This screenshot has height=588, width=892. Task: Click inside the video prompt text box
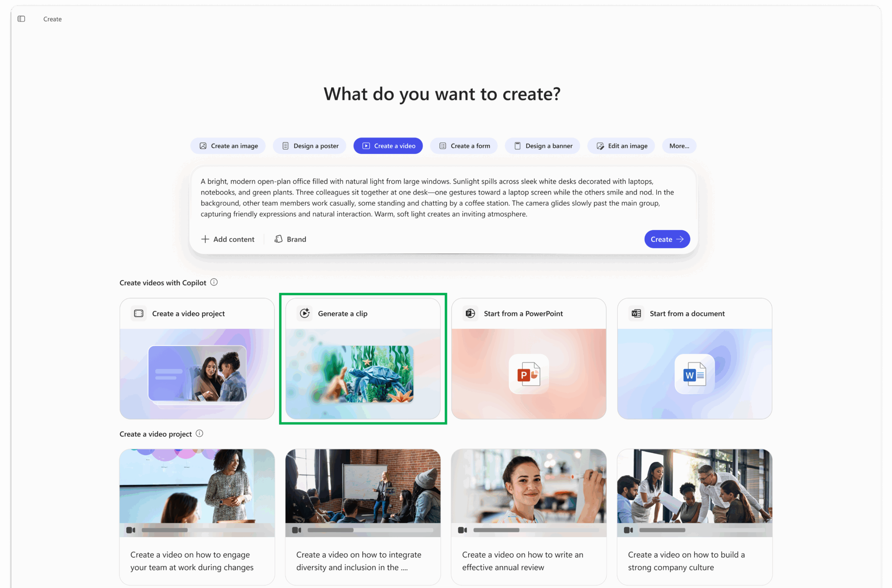point(443,198)
